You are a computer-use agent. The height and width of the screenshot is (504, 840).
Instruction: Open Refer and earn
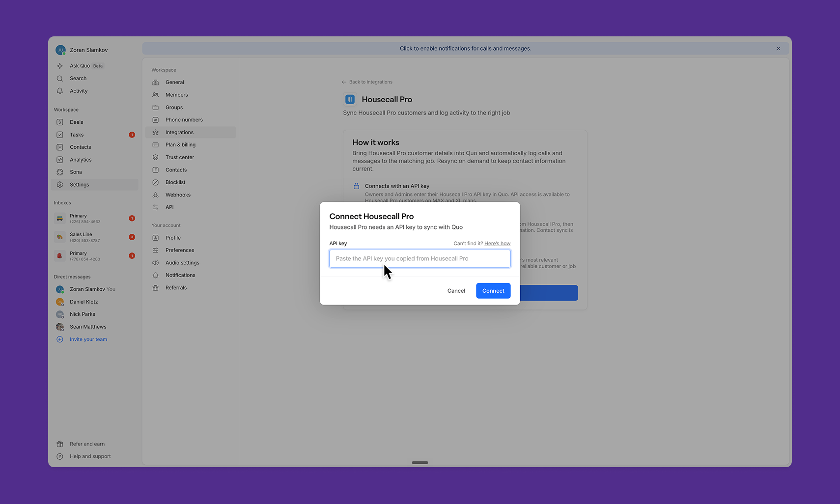pyautogui.click(x=95, y=444)
